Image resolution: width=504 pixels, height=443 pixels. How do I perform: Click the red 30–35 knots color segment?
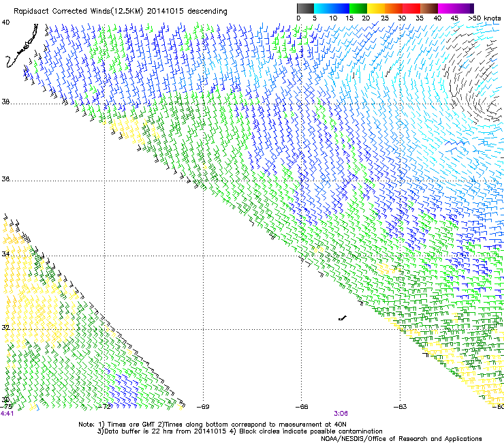(x=411, y=8)
